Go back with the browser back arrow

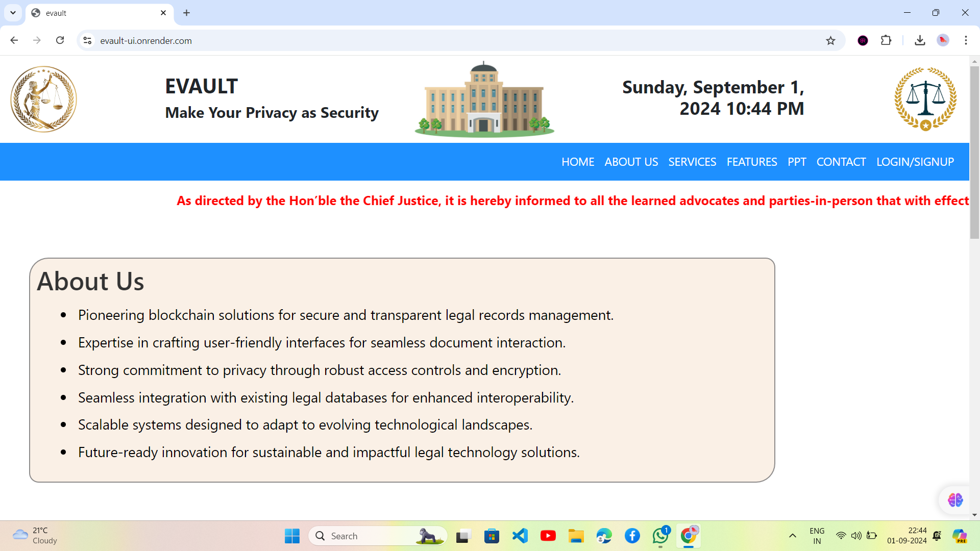[x=14, y=40]
